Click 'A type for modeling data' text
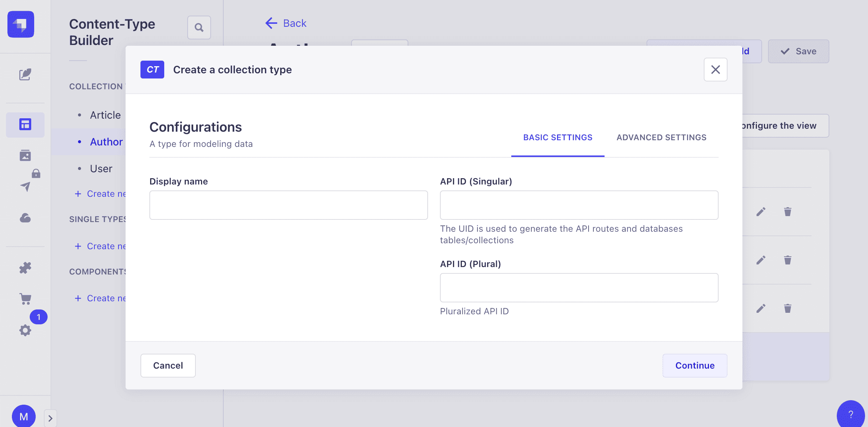The width and height of the screenshot is (868, 427). coord(201,144)
